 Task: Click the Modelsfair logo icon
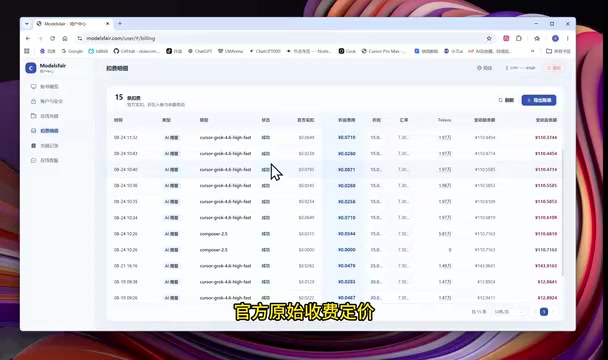(31, 68)
